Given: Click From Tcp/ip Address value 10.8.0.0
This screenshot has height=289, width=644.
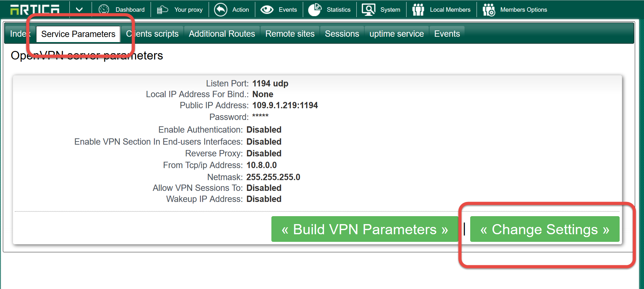Looking at the screenshot, I should pos(262,165).
